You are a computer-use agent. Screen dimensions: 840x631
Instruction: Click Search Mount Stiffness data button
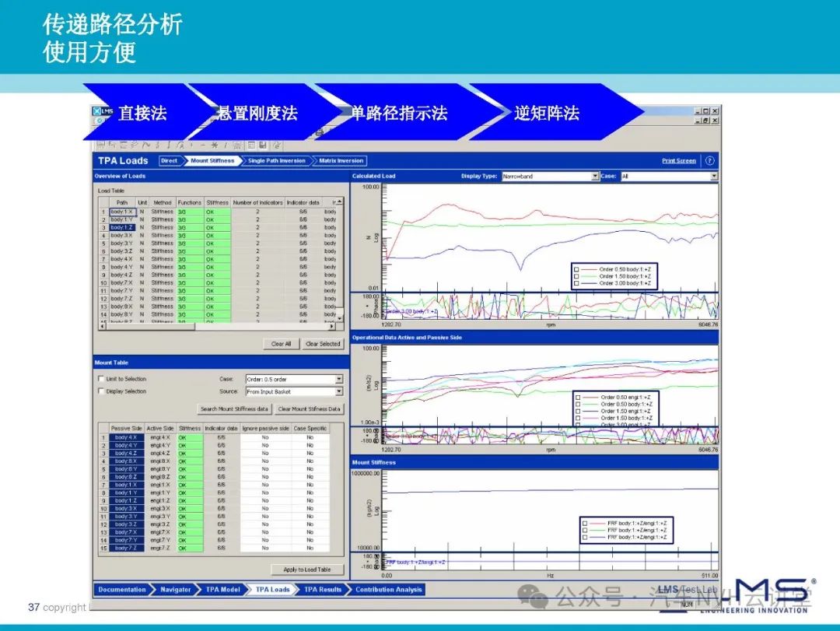[234, 408]
